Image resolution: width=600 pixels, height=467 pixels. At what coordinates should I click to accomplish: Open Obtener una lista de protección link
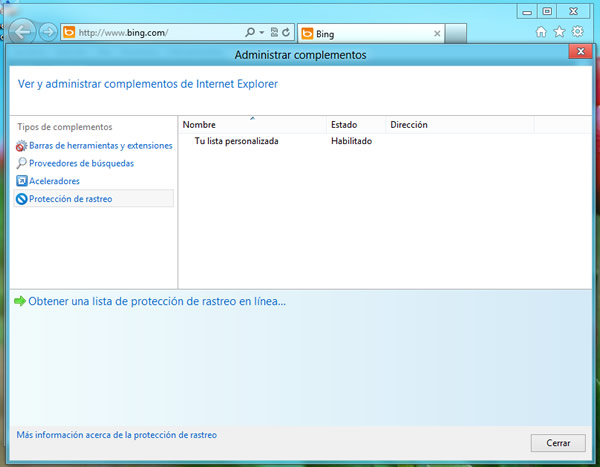157,301
